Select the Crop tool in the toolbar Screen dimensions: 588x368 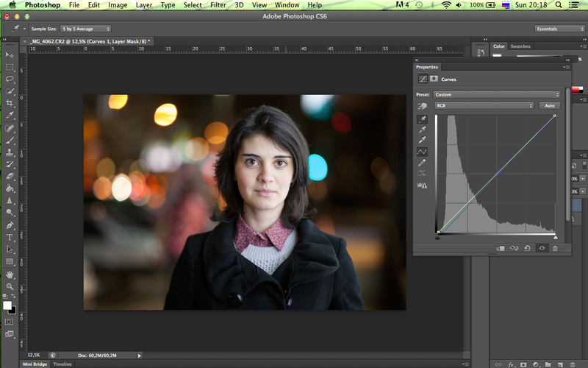[10, 103]
